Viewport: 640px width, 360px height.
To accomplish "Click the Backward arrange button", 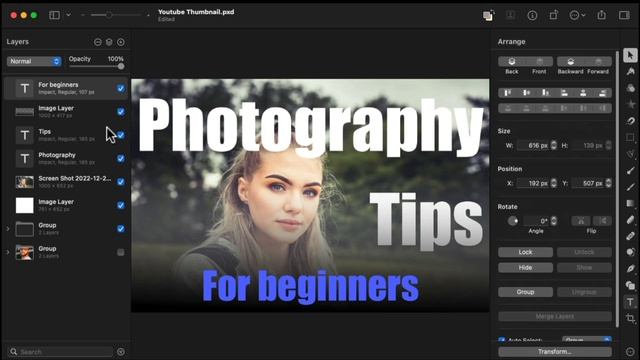I will (571, 62).
